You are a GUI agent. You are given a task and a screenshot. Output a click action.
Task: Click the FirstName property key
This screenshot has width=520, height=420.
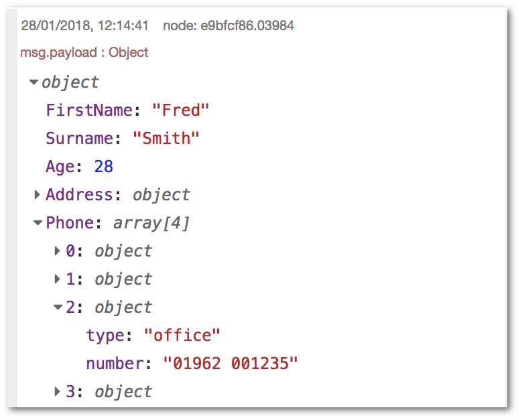(x=89, y=110)
